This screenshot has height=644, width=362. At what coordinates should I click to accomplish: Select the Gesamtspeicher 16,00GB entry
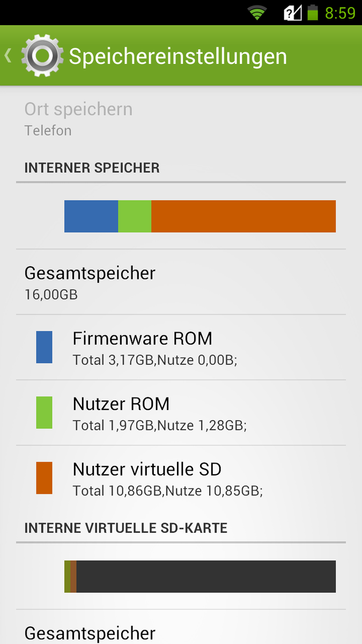click(90, 281)
